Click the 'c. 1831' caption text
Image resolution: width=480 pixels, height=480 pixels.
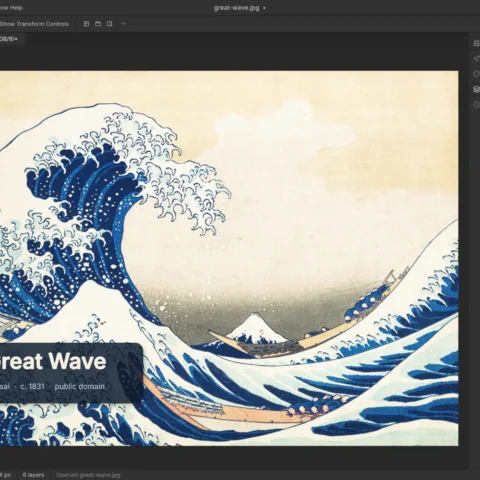tap(32, 386)
